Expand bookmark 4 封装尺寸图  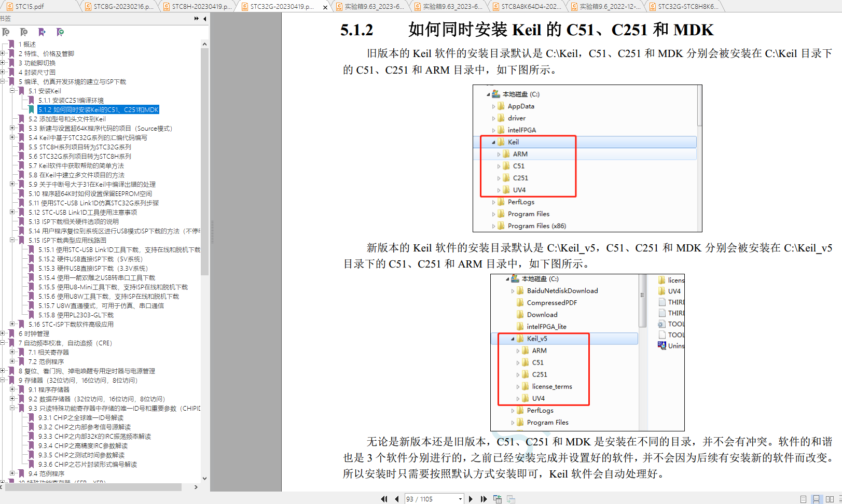coord(3,72)
